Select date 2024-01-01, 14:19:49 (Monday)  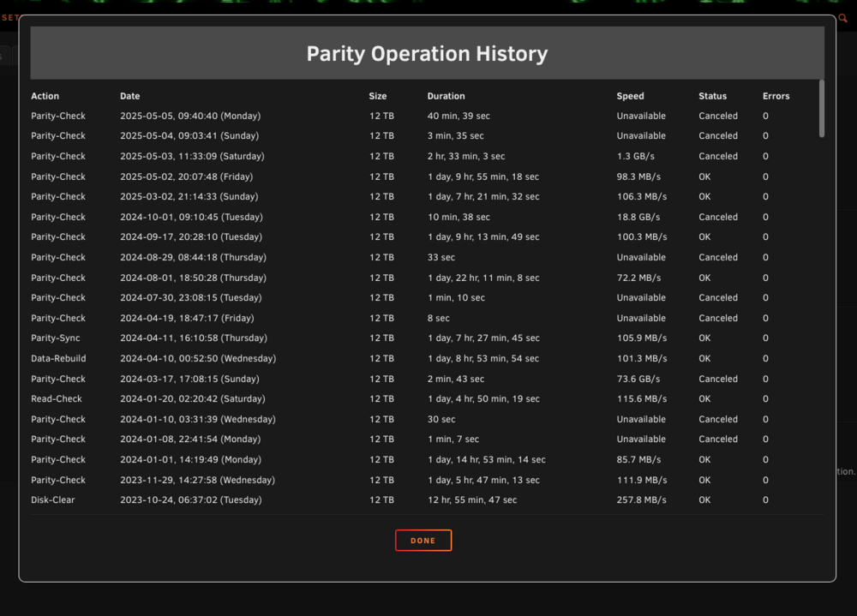pos(191,460)
